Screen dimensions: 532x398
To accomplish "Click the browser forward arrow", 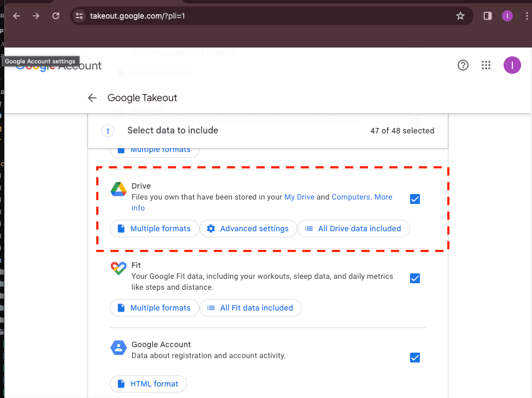I will point(36,16).
